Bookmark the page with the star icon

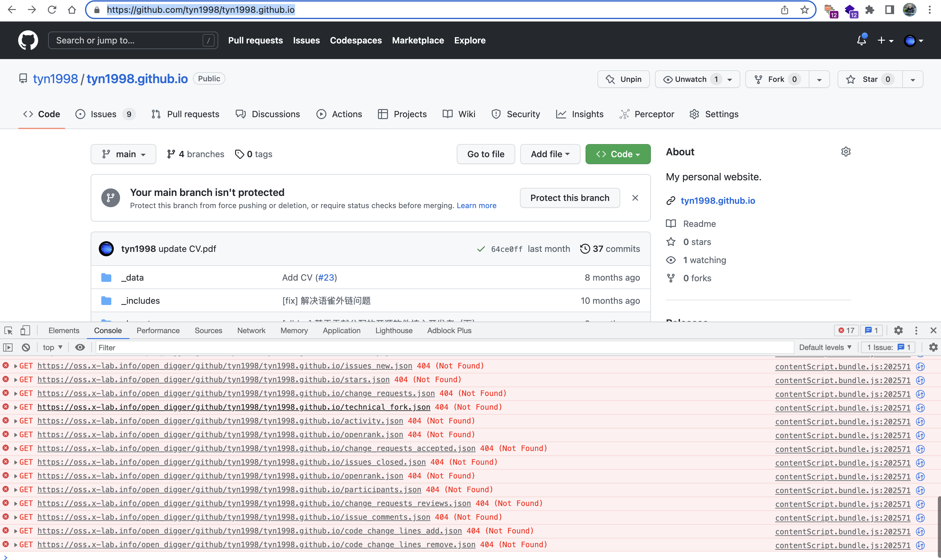(804, 10)
